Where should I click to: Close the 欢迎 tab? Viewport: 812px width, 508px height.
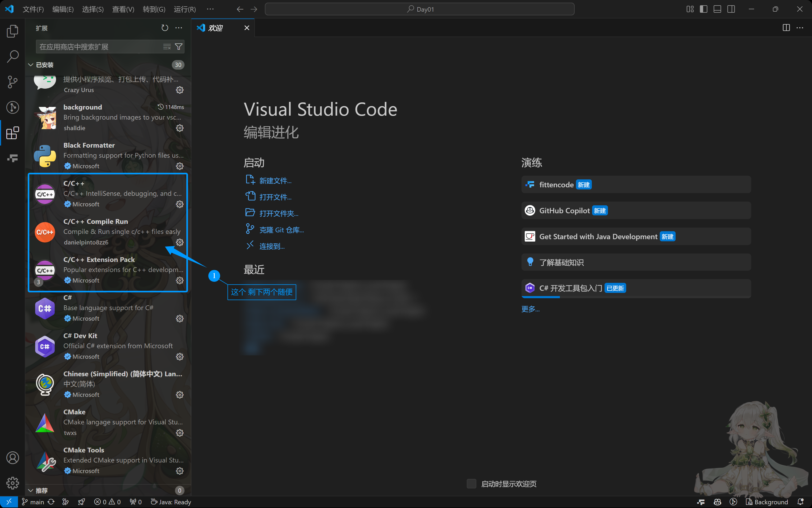(x=247, y=28)
